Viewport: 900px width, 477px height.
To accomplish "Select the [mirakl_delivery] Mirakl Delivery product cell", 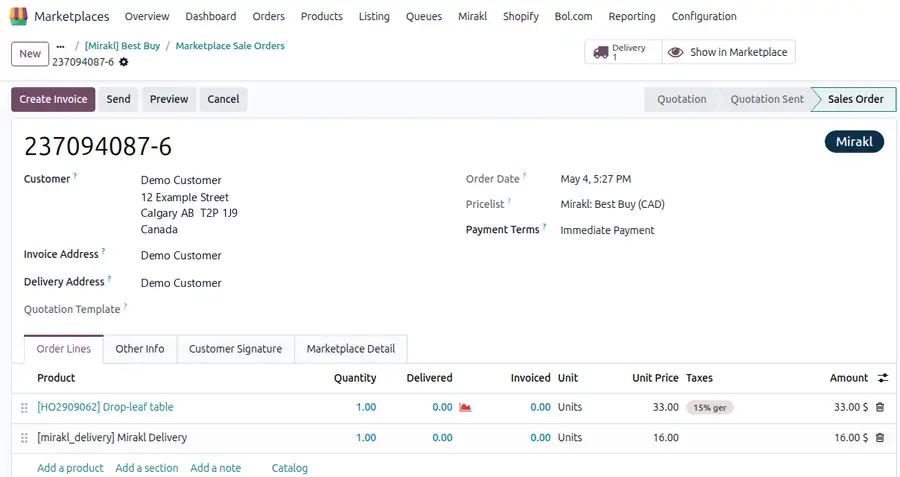I will (x=112, y=437).
